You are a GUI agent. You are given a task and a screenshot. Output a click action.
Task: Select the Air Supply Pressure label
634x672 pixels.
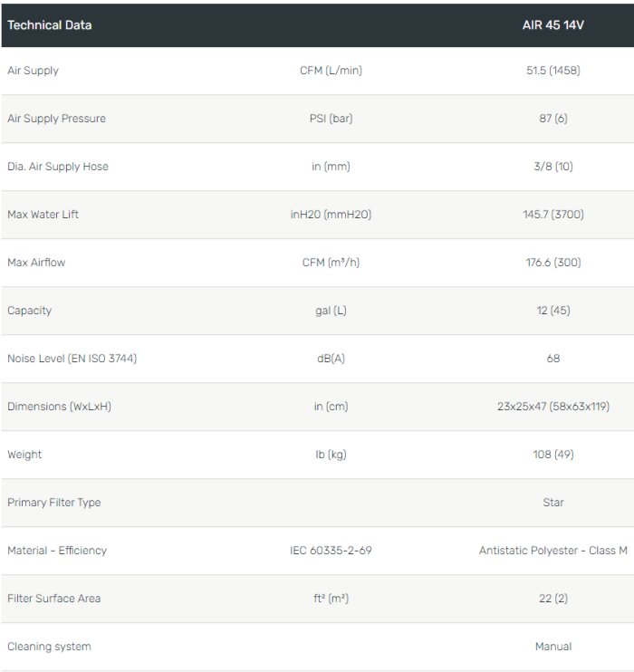tap(56, 119)
